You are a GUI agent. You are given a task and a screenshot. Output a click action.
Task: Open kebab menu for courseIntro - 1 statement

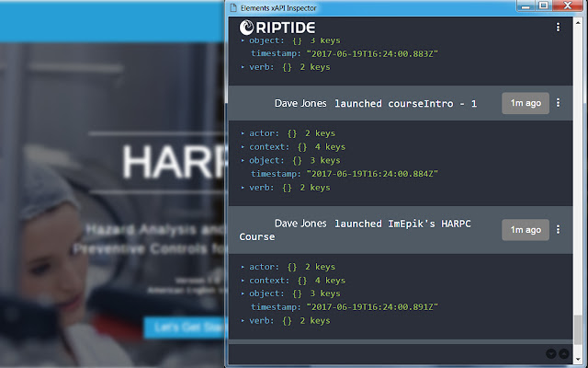click(558, 103)
